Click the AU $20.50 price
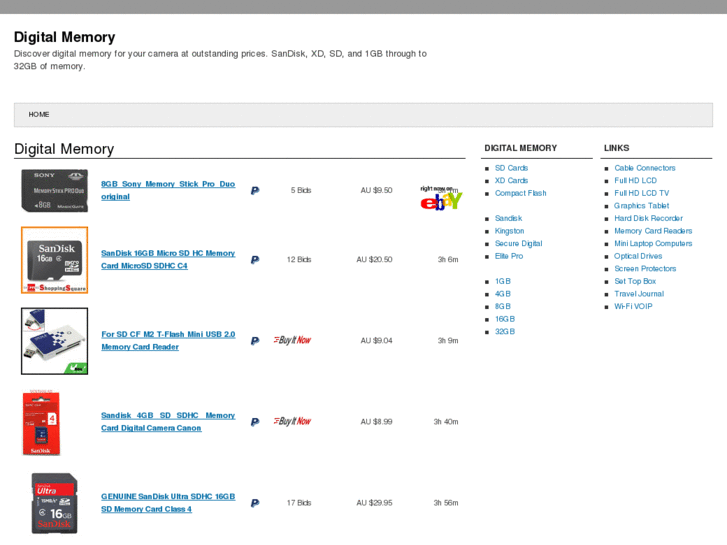 tap(374, 259)
